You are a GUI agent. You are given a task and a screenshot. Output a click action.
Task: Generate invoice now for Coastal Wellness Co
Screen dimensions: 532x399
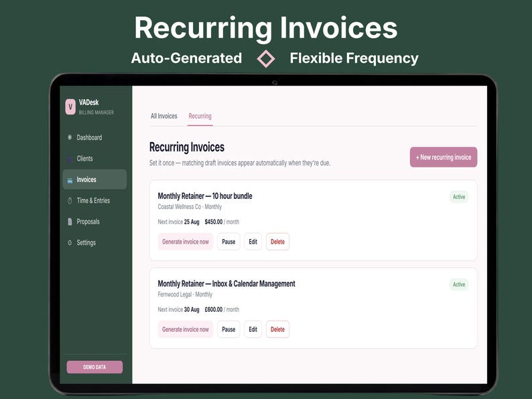coord(185,242)
